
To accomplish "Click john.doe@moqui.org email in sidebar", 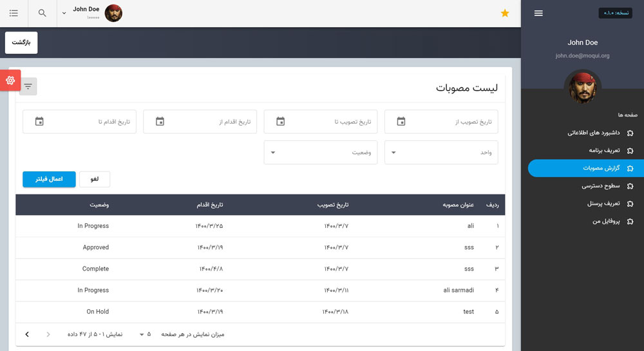I will point(582,56).
